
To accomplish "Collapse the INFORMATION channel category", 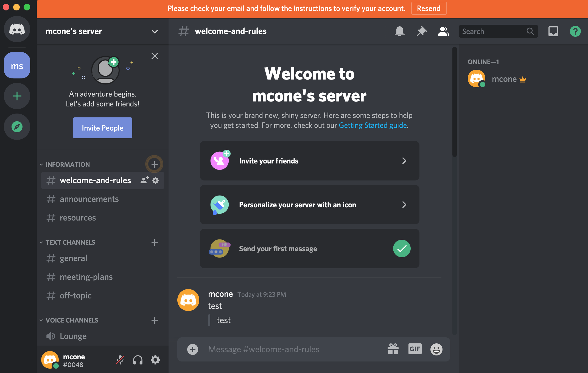I will [x=41, y=164].
